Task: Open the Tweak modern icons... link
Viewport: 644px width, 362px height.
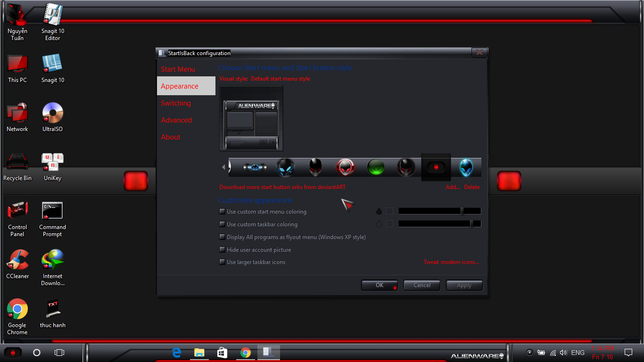Action: tap(451, 262)
